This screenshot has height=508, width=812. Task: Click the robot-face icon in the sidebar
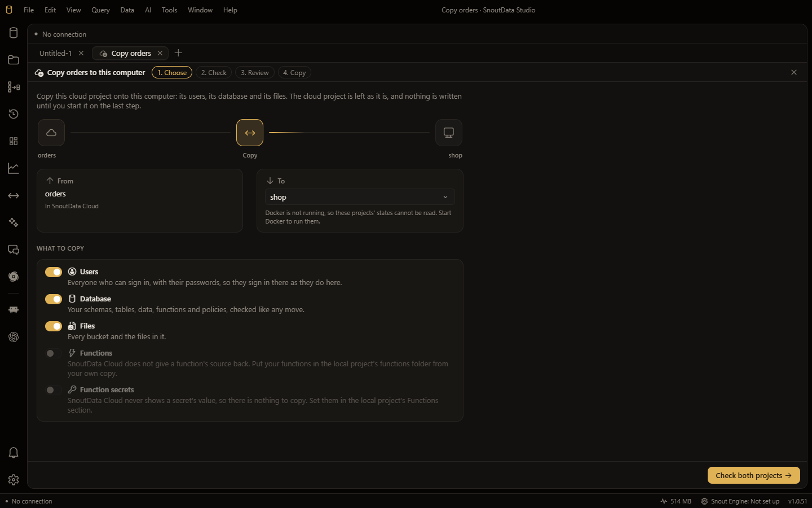pos(14,310)
